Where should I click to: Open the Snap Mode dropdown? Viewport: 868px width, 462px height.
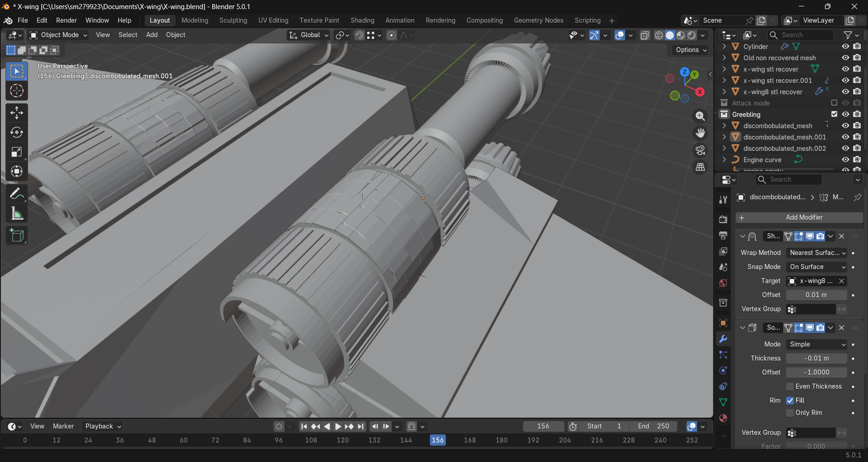(x=817, y=267)
